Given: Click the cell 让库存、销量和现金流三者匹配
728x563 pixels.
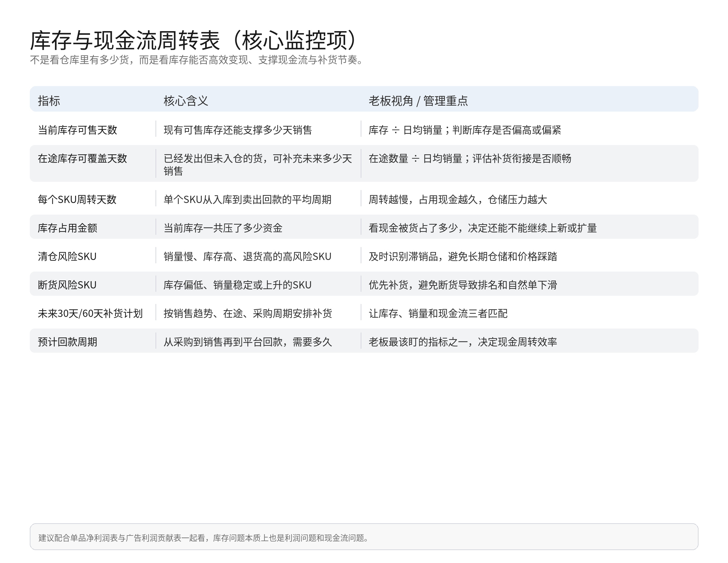Looking at the screenshot, I should pyautogui.click(x=438, y=314).
